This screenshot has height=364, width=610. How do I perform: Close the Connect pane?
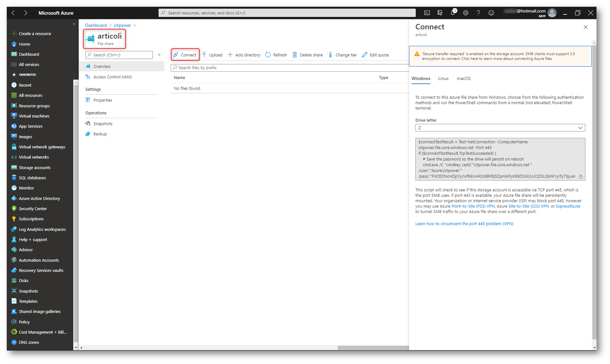(586, 27)
